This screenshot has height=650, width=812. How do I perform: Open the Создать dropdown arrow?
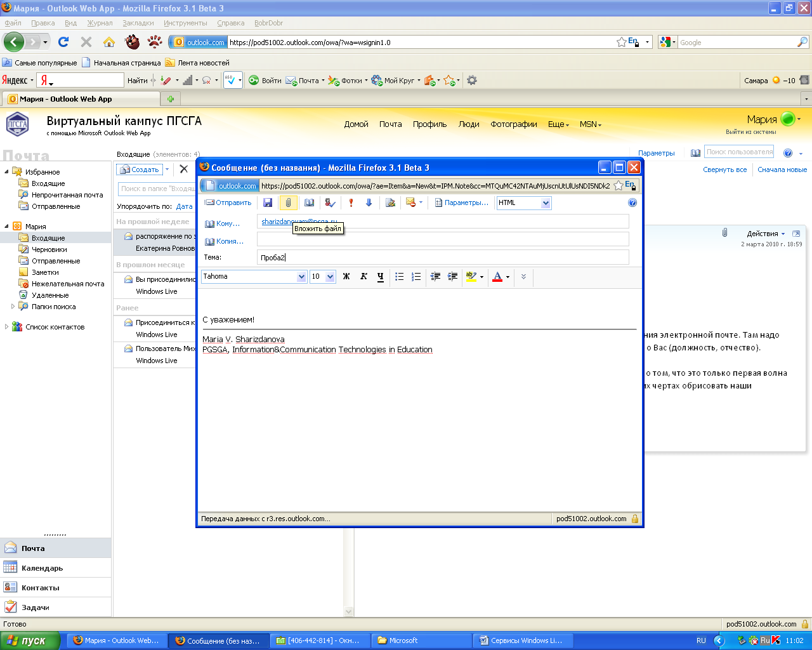(x=167, y=169)
